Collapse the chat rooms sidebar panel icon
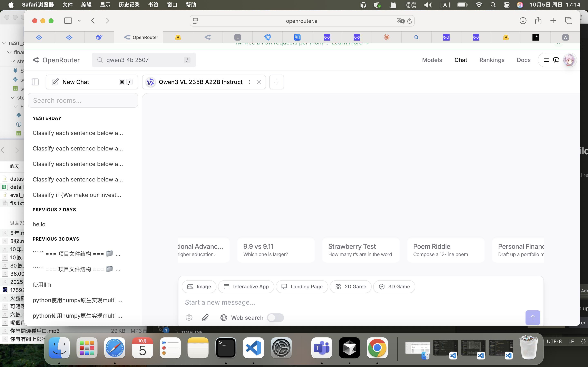This screenshot has height=367, width=588. point(35,82)
